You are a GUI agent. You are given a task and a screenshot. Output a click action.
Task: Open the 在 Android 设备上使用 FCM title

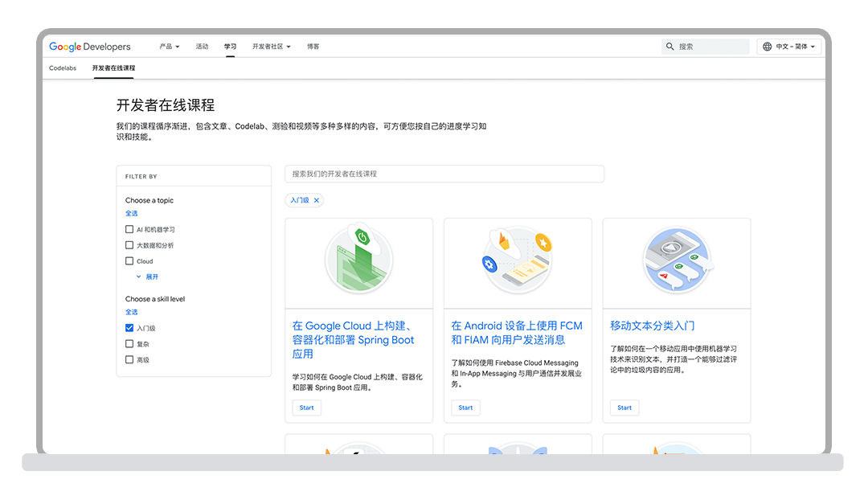tap(517, 333)
